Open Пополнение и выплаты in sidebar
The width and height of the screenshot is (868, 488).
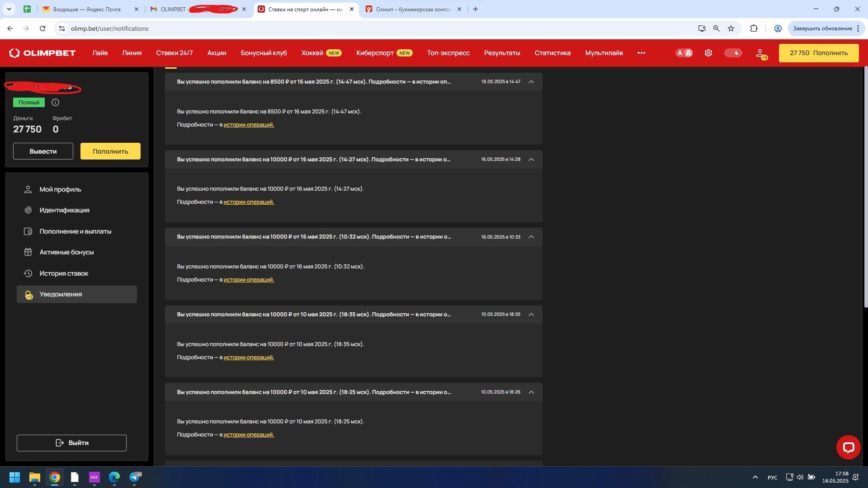(75, 231)
